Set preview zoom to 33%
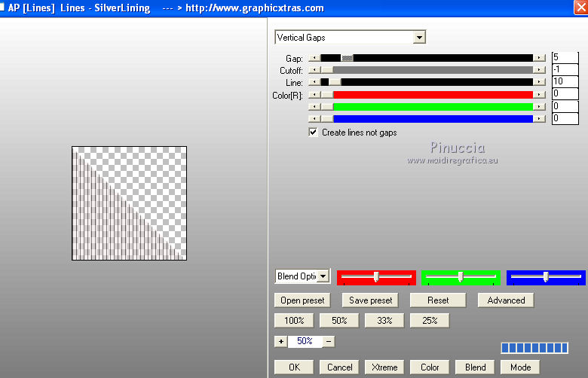 384,320
